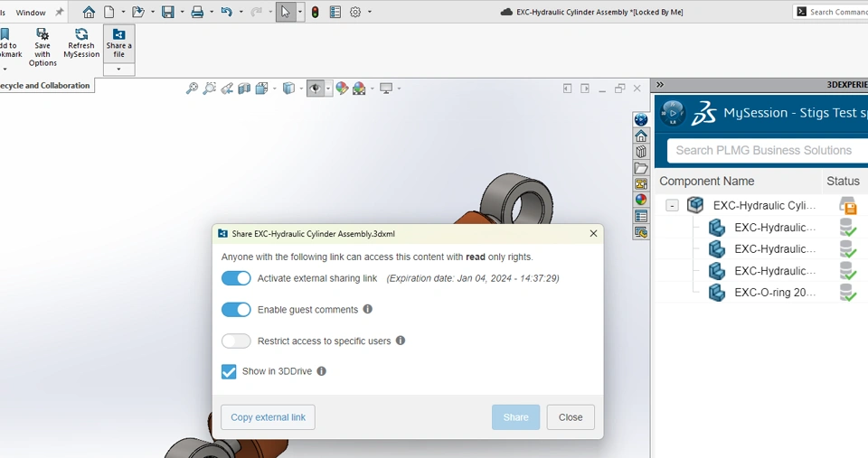
Task: Click Refresh MySession
Action: click(x=81, y=43)
